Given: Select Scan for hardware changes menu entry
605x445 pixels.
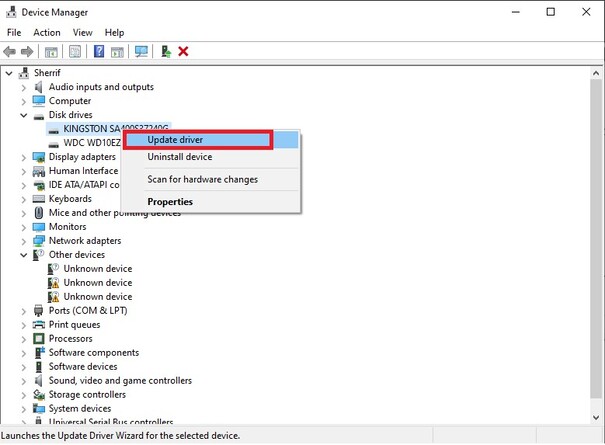Looking at the screenshot, I should coord(211,179).
